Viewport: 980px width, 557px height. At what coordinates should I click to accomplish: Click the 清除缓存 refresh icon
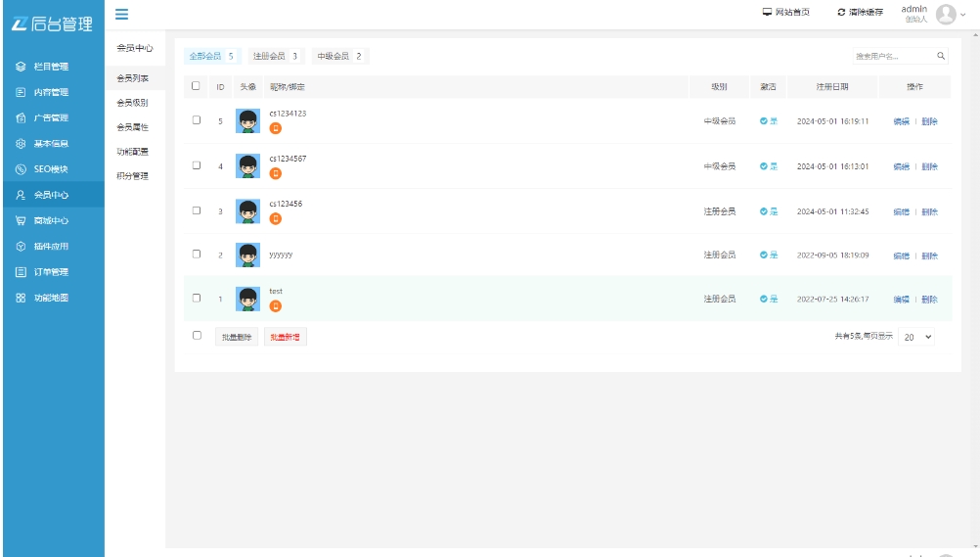click(841, 13)
